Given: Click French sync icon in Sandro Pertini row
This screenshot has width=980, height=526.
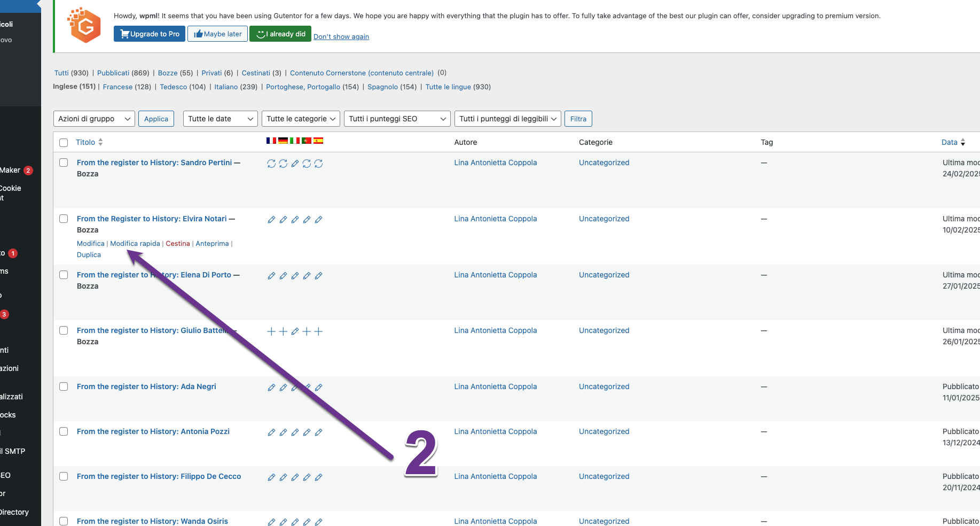Looking at the screenshot, I should [271, 164].
